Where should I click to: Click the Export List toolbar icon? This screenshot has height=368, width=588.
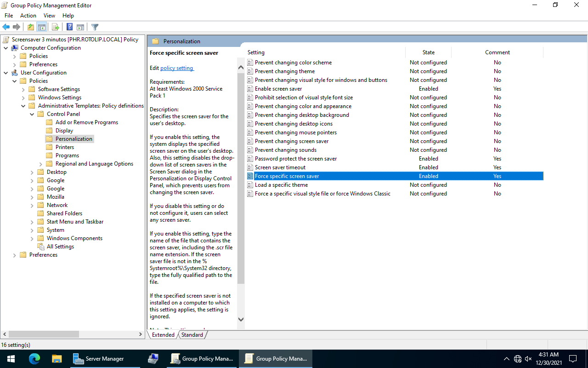coord(55,27)
